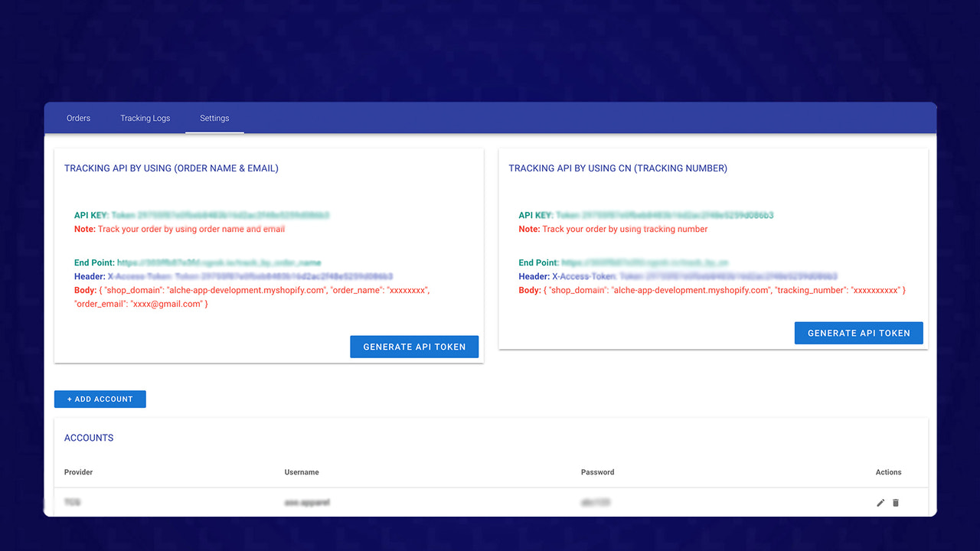Open the Tracking Logs tab
The width and height of the screenshot is (980, 551).
click(x=145, y=118)
